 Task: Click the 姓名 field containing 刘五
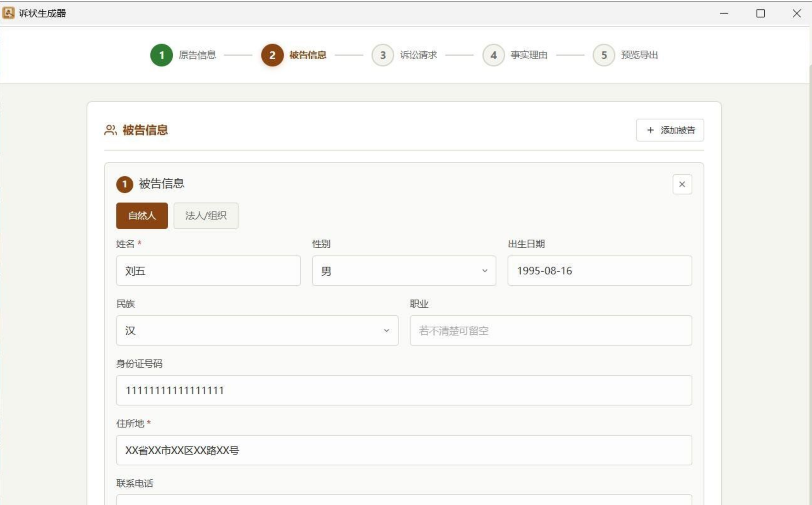(208, 271)
